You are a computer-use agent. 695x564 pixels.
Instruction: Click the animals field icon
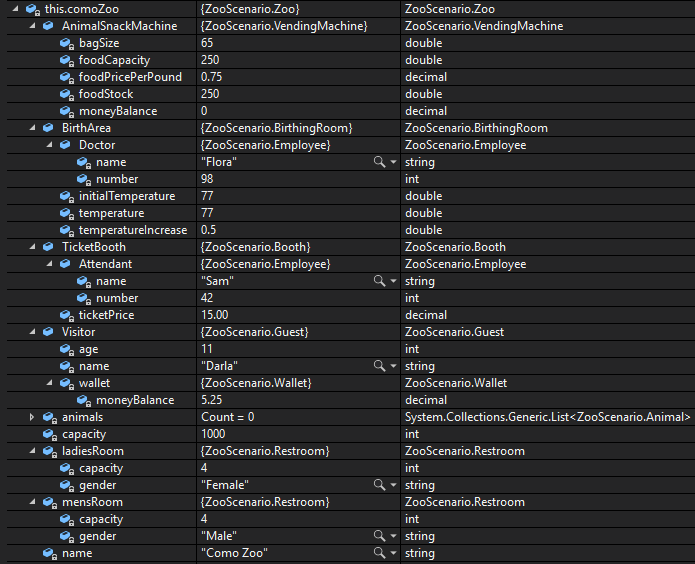point(50,417)
